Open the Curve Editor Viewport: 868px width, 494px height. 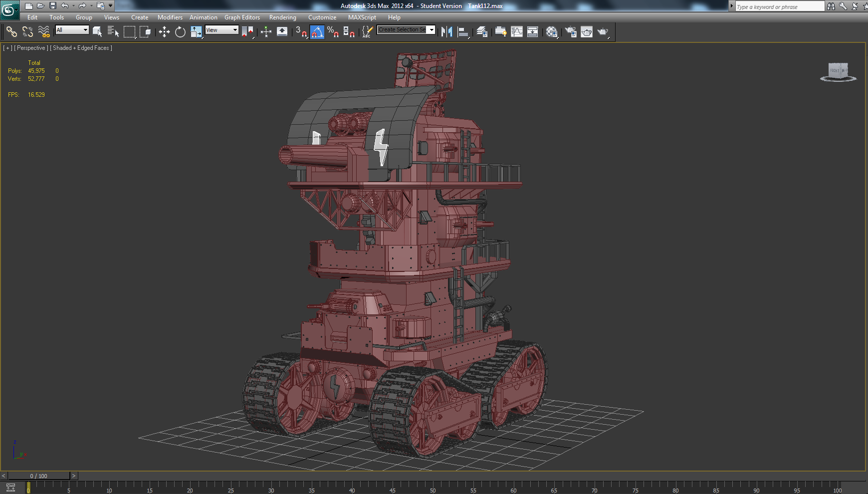pyautogui.click(x=517, y=32)
